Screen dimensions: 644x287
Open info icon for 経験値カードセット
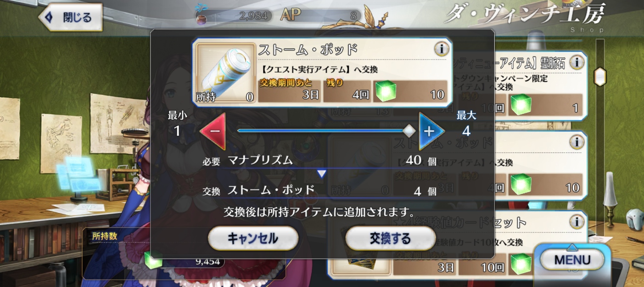click(577, 222)
